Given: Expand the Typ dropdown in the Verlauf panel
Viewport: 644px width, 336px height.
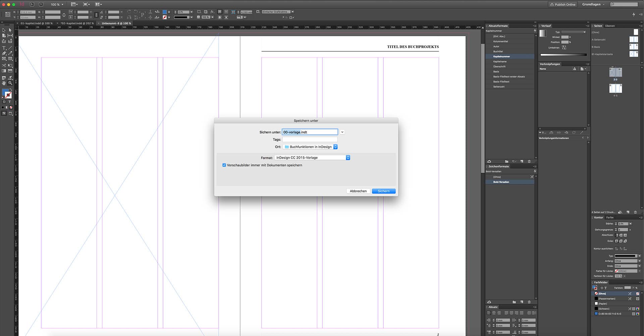Looking at the screenshot, I should [x=584, y=32].
